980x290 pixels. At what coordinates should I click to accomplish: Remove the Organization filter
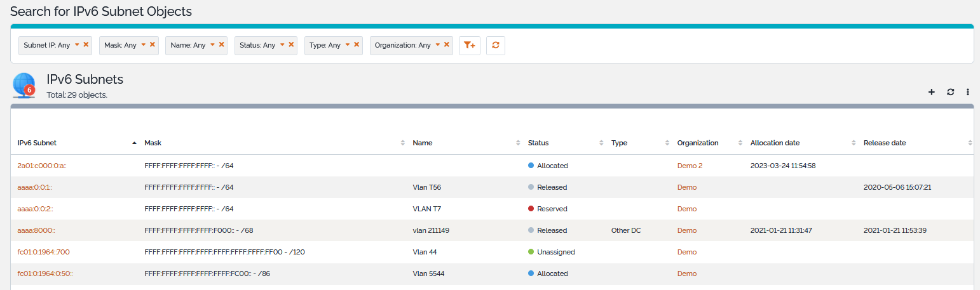pyautogui.click(x=446, y=44)
